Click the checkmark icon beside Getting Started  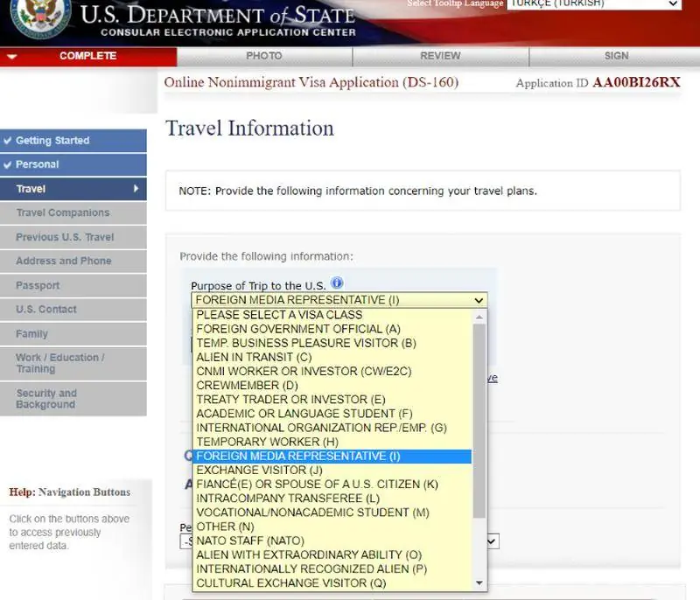tap(8, 141)
